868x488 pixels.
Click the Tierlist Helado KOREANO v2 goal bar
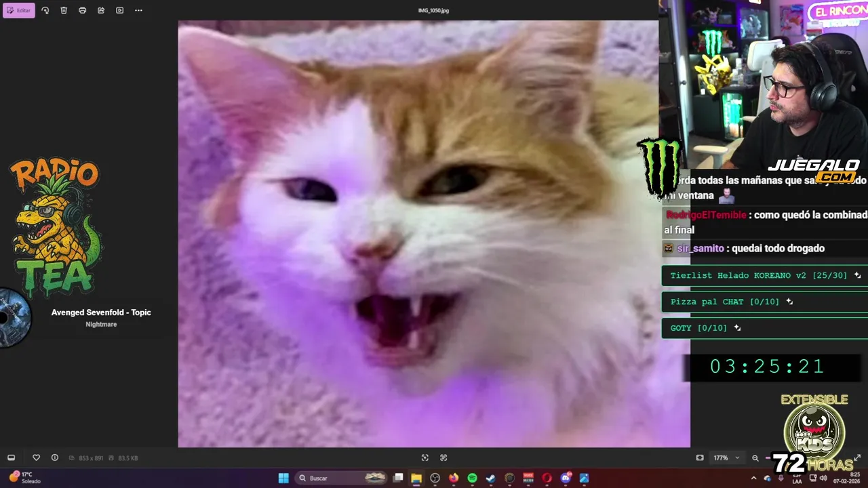click(764, 275)
